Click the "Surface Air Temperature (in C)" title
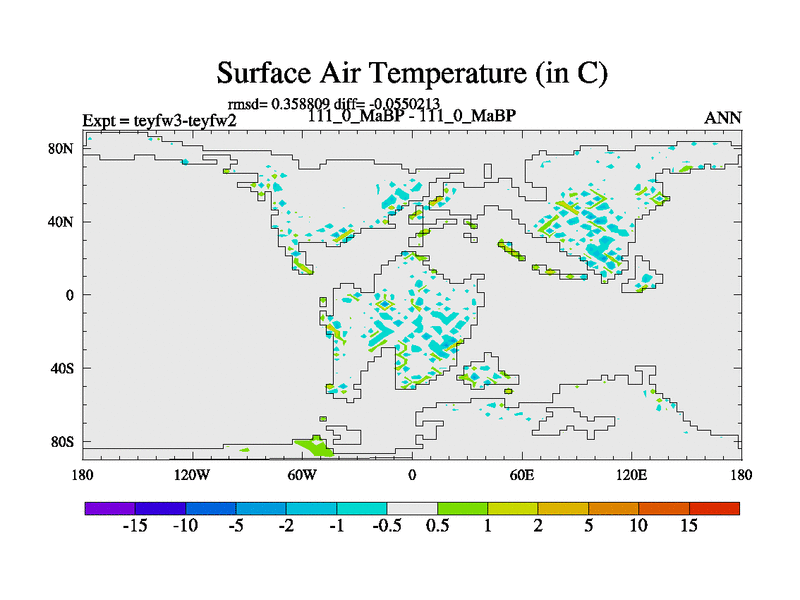Screen dimensions: 800x600 pos(412,72)
